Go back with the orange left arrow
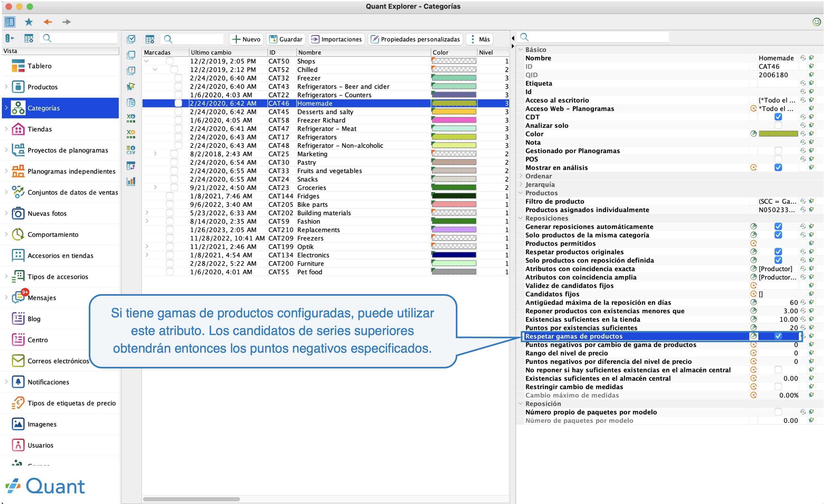825x504 pixels. tap(48, 22)
